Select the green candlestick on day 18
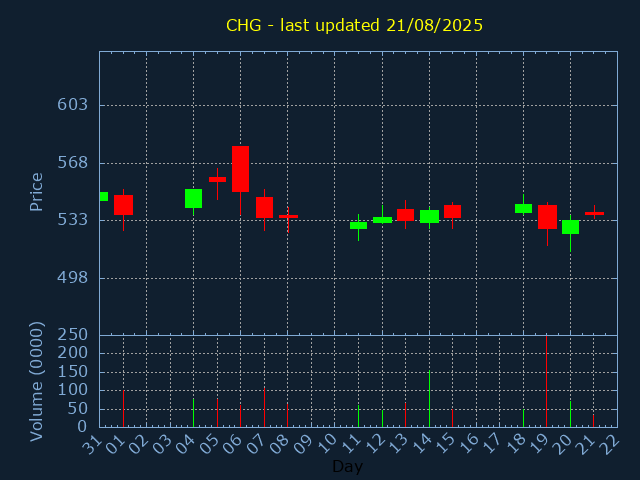The width and height of the screenshot is (640, 480). [x=523, y=209]
